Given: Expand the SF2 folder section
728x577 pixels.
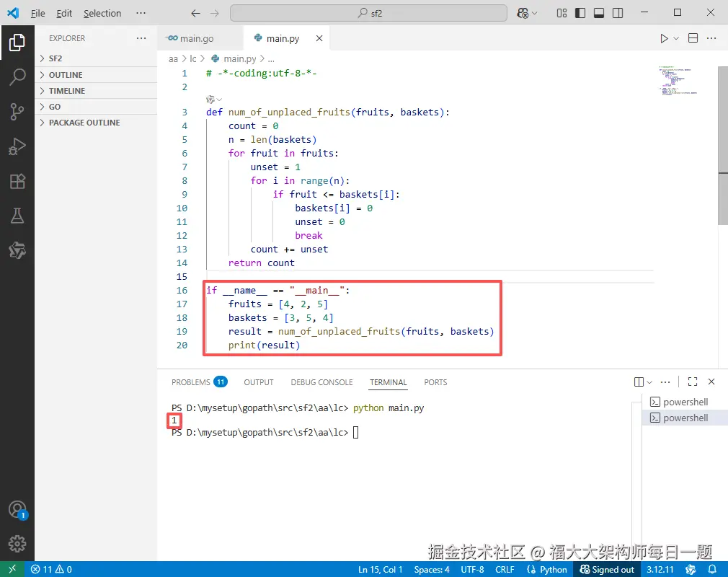Looking at the screenshot, I should click(97, 58).
